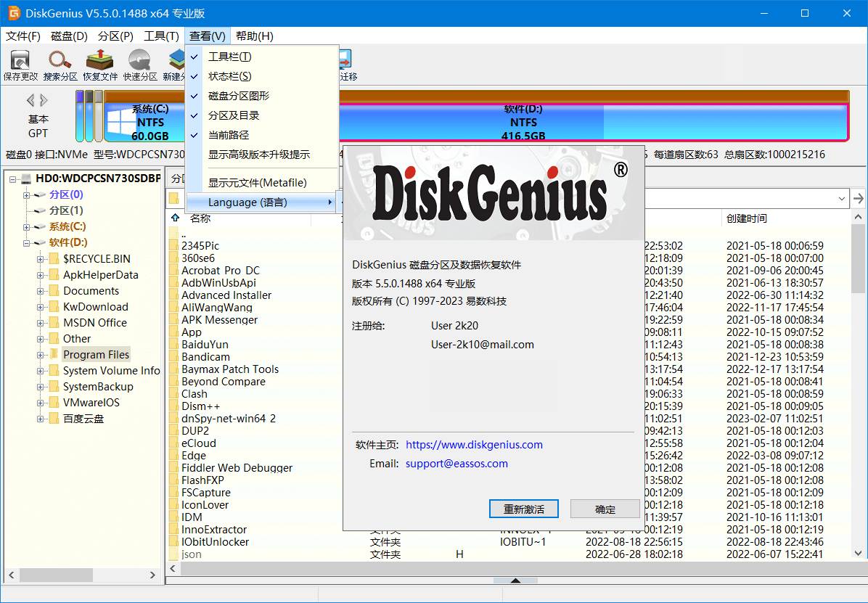868x603 pixels.
Task: Select the Bandicam folder in file list
Action: pos(205,357)
